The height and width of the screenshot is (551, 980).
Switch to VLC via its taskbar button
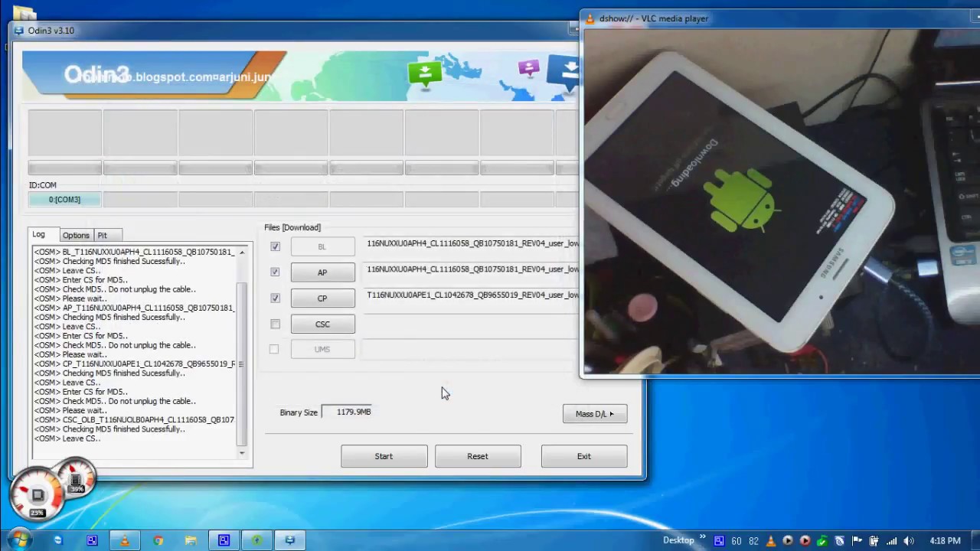tap(124, 540)
